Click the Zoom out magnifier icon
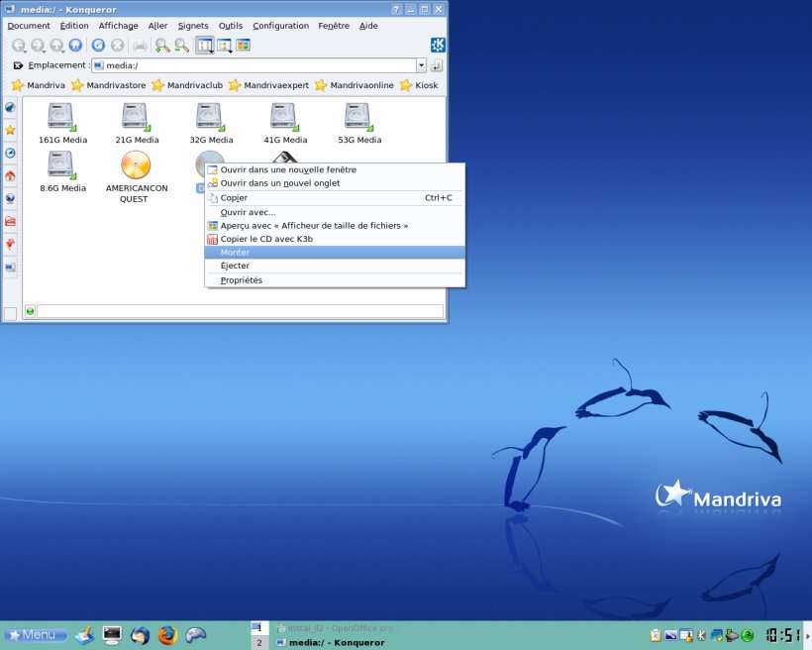The width and height of the screenshot is (812, 650). tap(182, 46)
